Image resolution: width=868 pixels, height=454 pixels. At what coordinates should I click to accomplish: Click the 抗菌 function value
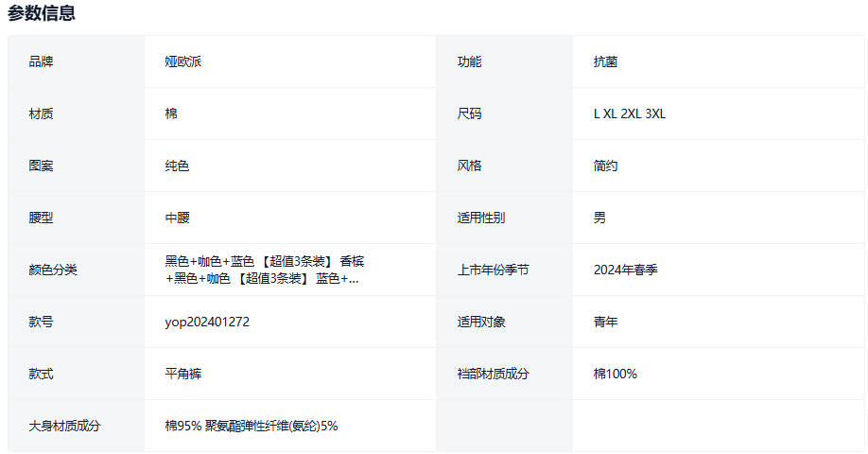click(x=605, y=61)
